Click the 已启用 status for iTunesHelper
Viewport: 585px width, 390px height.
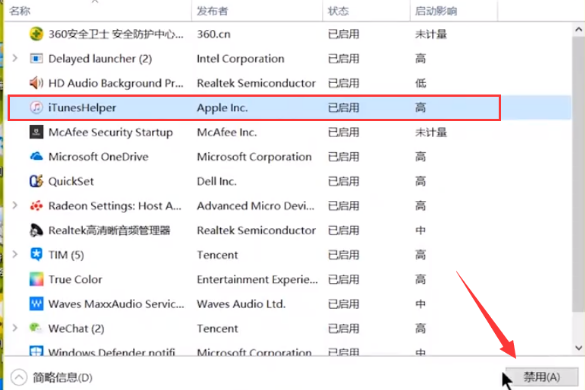tap(343, 108)
